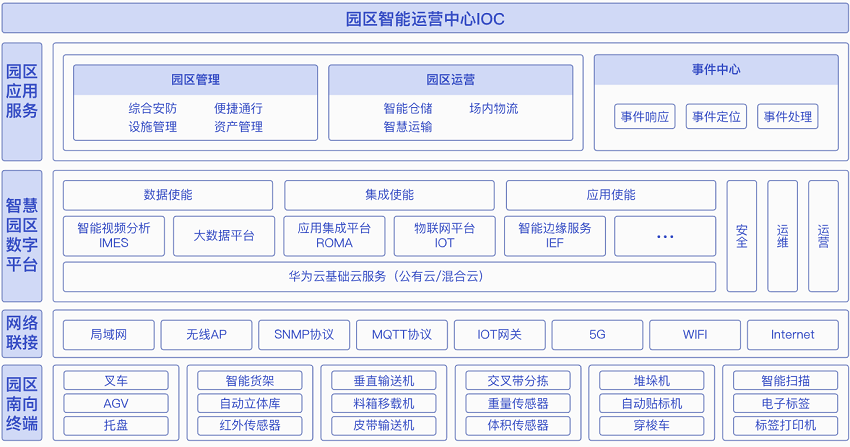
Task: Click 综合安防 under 园区管理
Action: 153,108
